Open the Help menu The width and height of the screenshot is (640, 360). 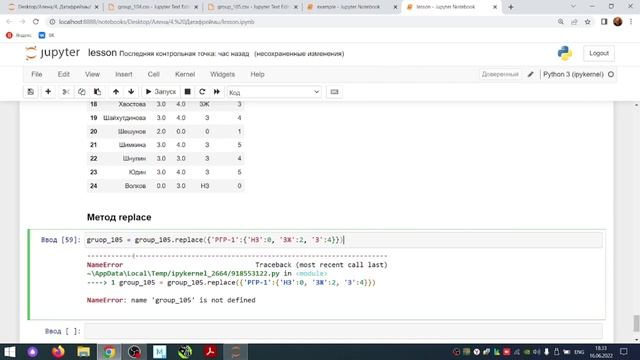click(257, 74)
